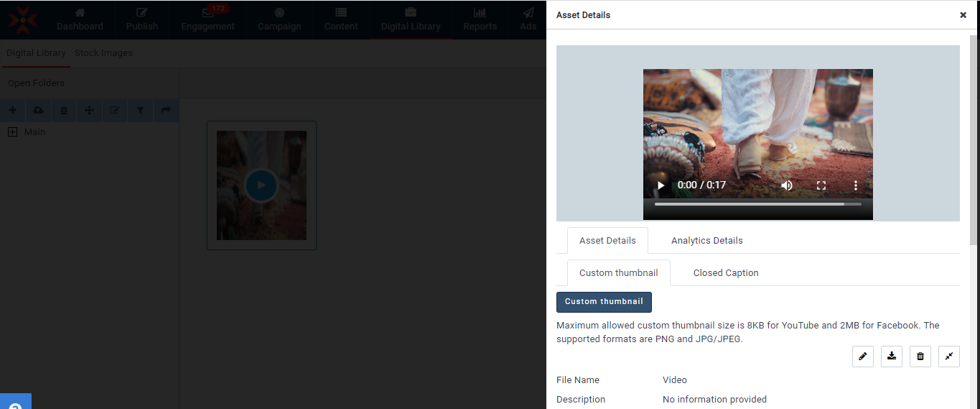Open the video's three-dot options menu
Screen dimensions: 980x409
point(855,185)
